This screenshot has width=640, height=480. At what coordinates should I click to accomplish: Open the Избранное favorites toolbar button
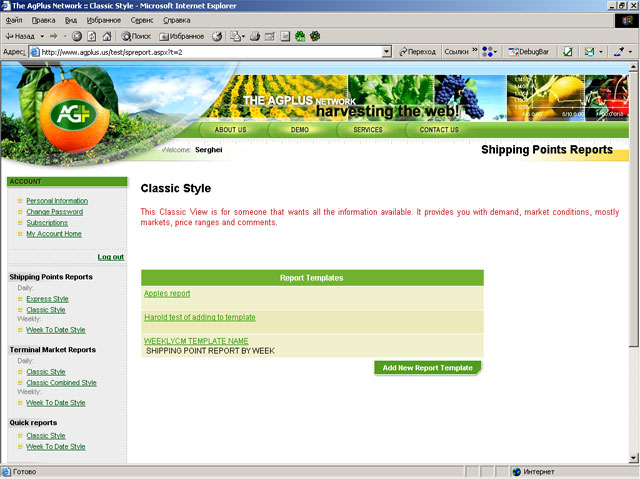(182, 36)
